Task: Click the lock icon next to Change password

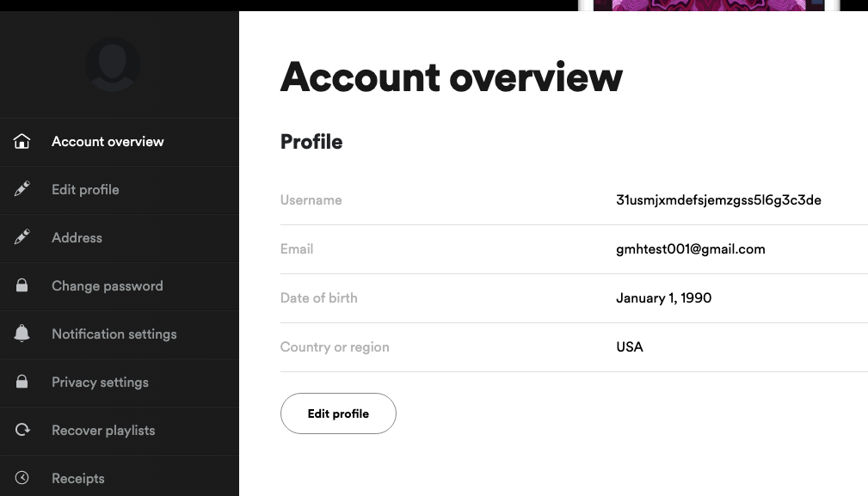Action: (x=22, y=286)
